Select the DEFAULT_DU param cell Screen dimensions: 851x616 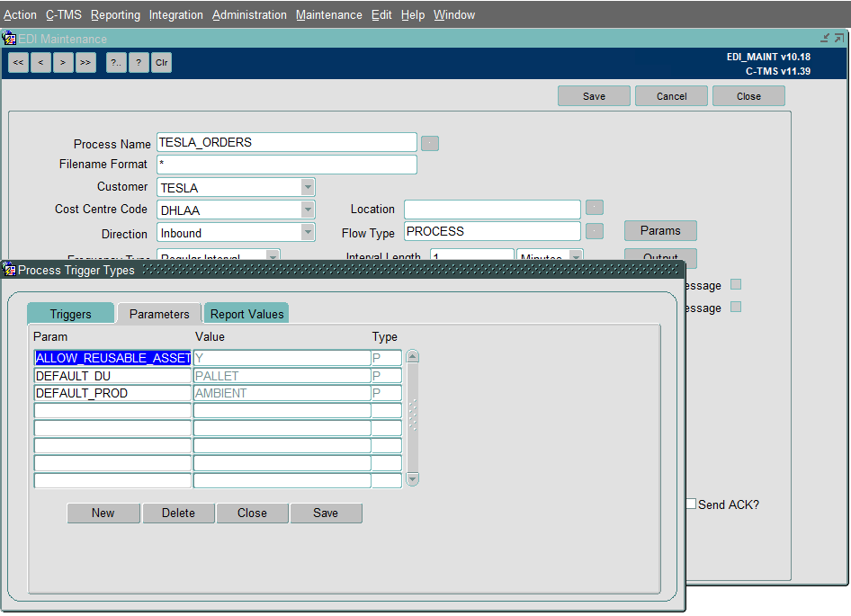pos(112,376)
